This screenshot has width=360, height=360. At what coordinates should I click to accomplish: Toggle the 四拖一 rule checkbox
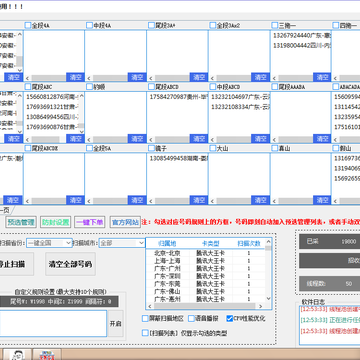pyautogui.click(x=336, y=25)
